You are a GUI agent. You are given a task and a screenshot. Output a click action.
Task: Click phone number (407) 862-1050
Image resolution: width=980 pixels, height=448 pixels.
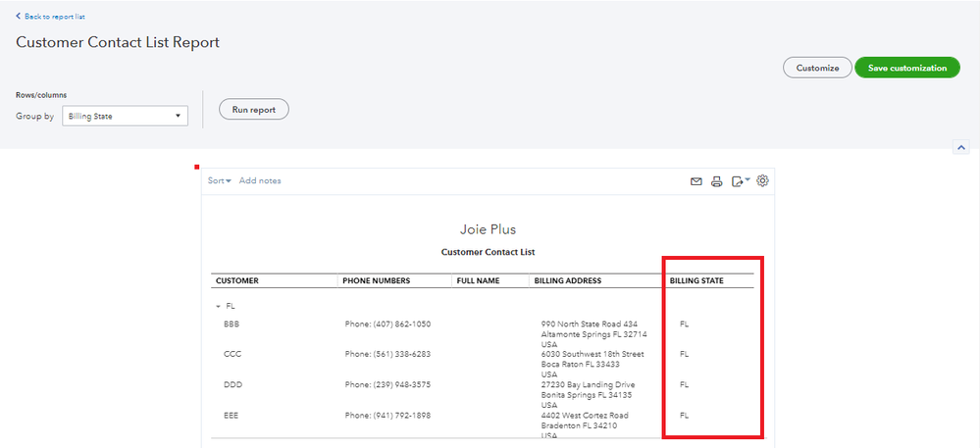point(387,324)
